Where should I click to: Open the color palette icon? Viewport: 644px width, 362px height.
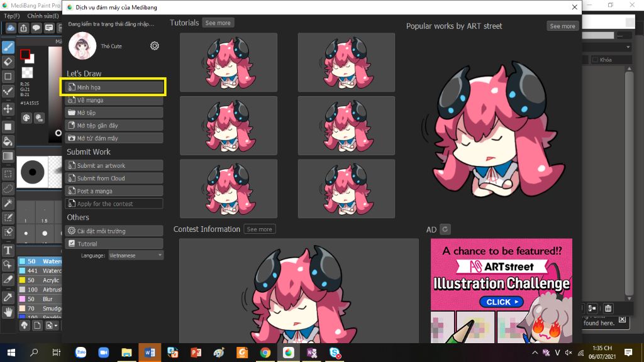tap(26, 118)
